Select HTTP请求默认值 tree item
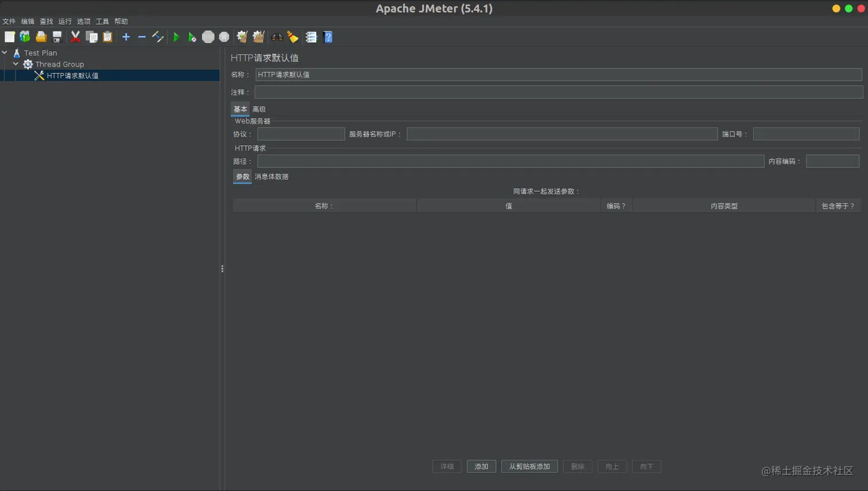The image size is (868, 491). [72, 75]
